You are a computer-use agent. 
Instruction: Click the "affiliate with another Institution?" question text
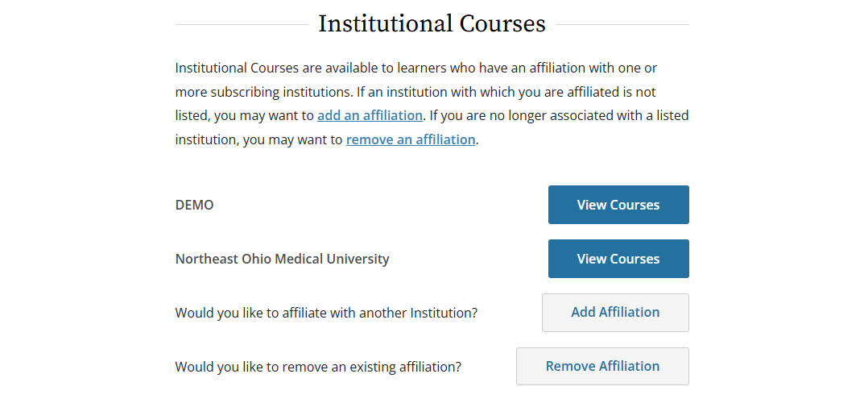[x=326, y=313]
